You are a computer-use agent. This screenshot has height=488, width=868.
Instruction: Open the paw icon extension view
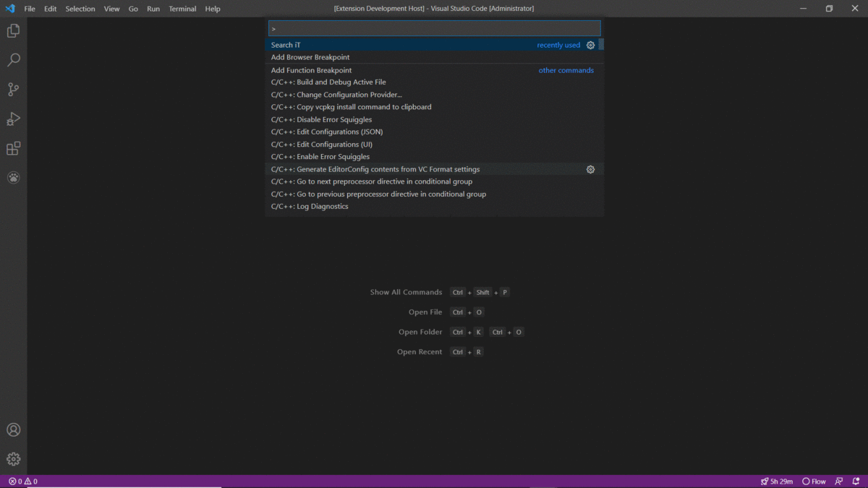[x=13, y=177]
